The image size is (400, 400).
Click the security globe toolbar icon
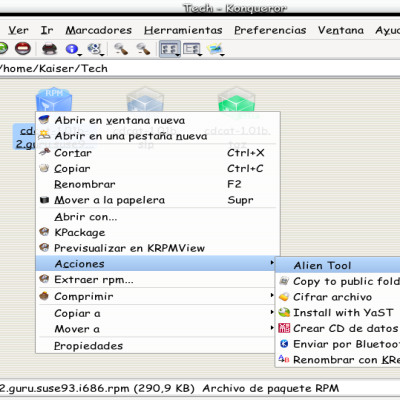94,49
